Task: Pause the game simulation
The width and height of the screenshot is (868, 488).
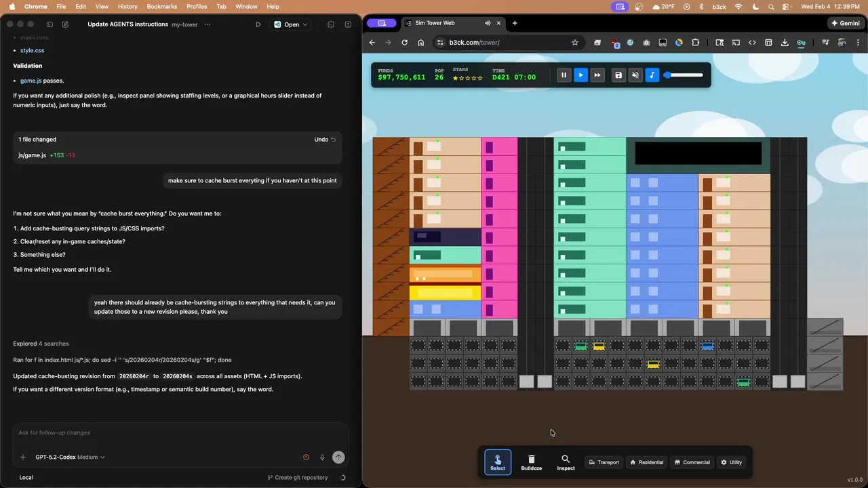Action: (564, 75)
